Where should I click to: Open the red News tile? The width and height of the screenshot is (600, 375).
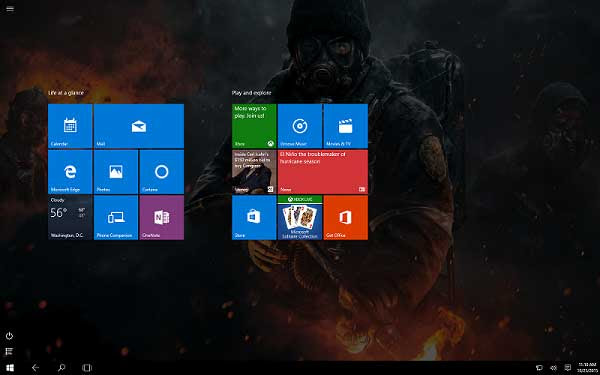pos(323,172)
